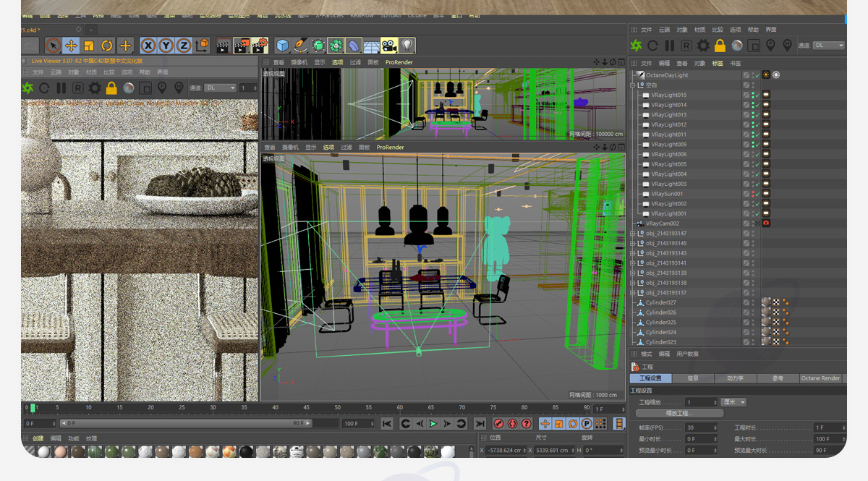Select the Scale tool in top toolbar

89,46
